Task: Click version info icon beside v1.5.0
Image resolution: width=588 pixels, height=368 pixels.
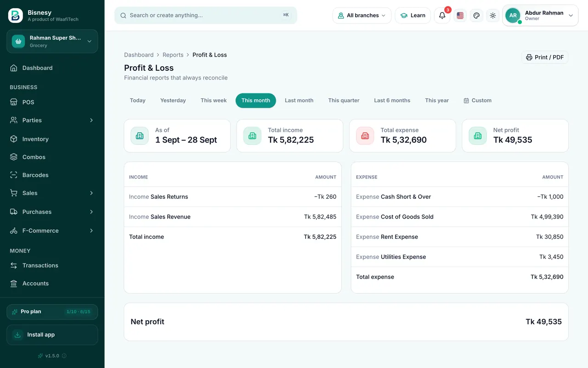Action: [64, 356]
